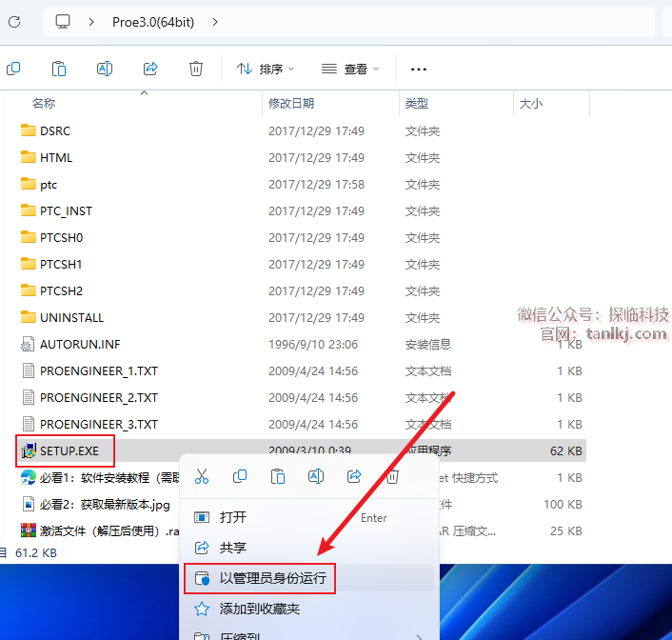Choose 共享 in the context menu

[308, 548]
